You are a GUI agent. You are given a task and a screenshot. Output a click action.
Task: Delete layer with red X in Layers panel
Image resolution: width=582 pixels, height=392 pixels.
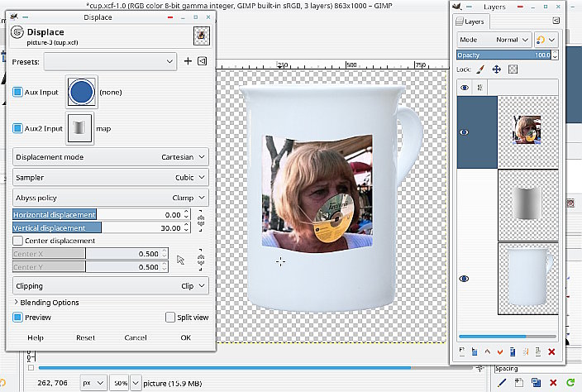click(551, 352)
